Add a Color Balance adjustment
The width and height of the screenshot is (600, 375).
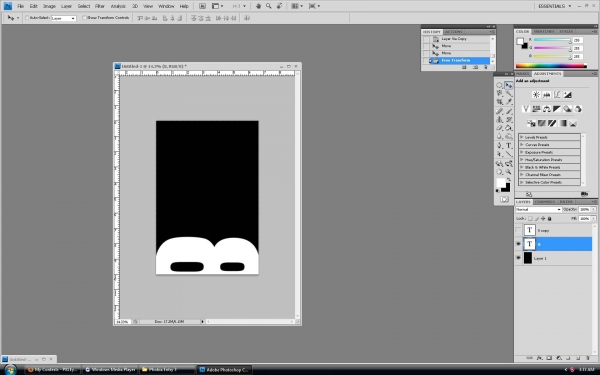click(546, 109)
